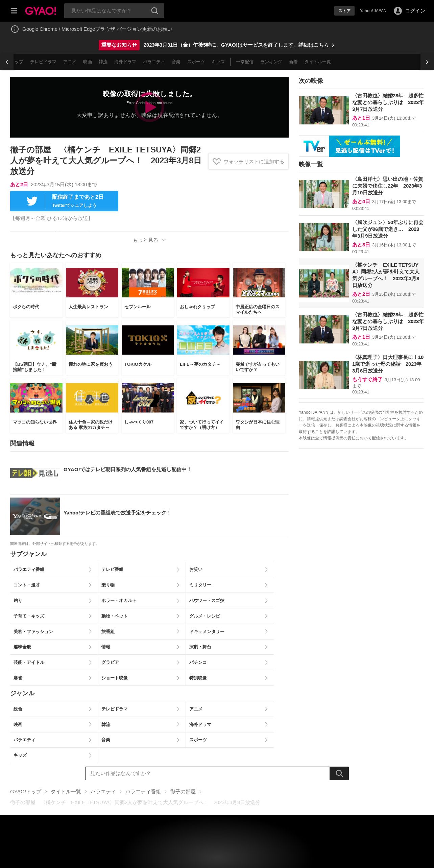Open ボクらの時代 thumbnail
The width and height of the screenshot is (434, 868).
point(36,283)
